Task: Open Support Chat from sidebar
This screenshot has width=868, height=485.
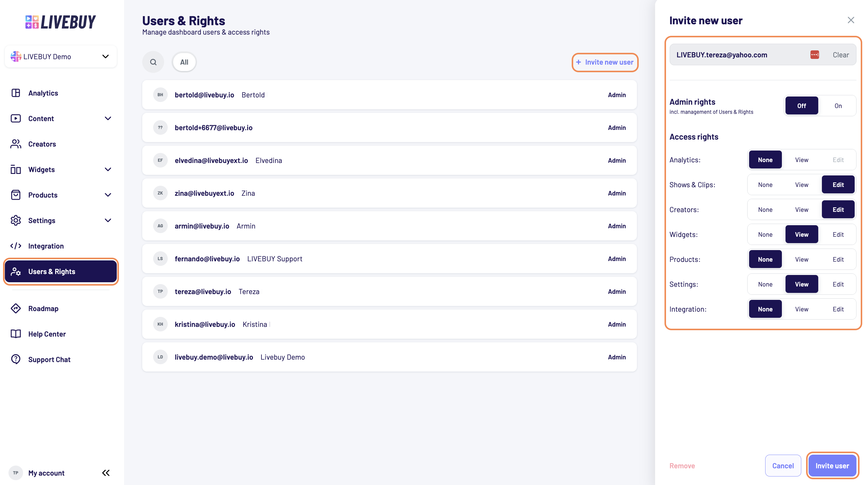Action: coord(61,359)
